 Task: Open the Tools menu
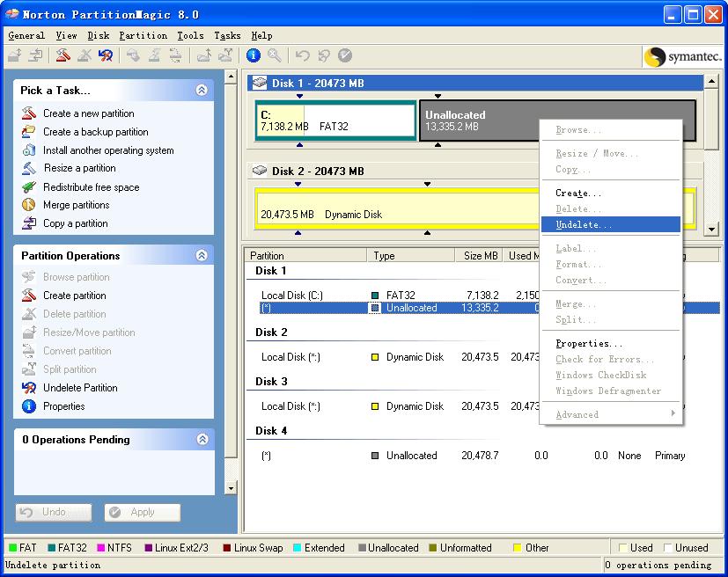click(x=190, y=35)
